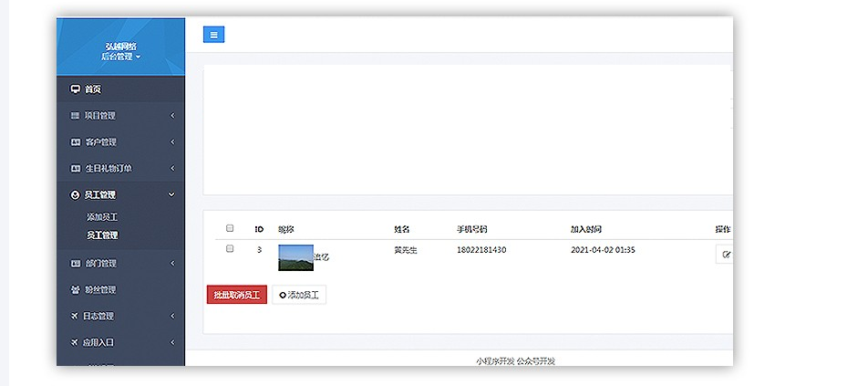Open the 添加员工 submenu item in the sidebar

pyautogui.click(x=102, y=217)
